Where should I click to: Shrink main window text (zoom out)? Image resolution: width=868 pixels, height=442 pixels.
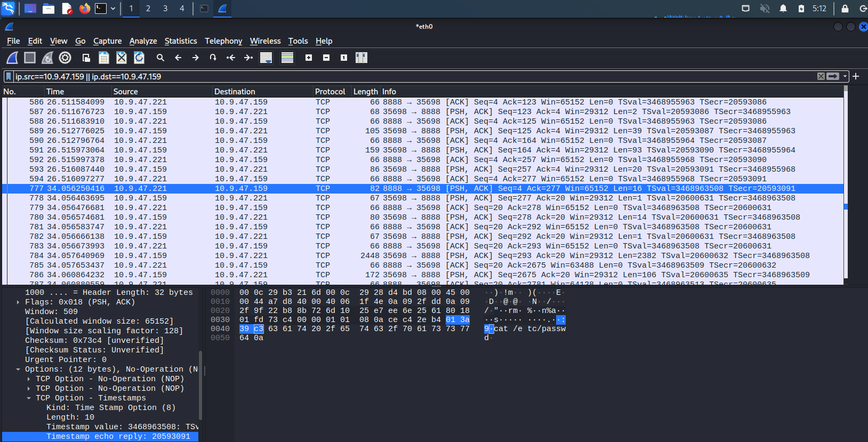(x=326, y=58)
